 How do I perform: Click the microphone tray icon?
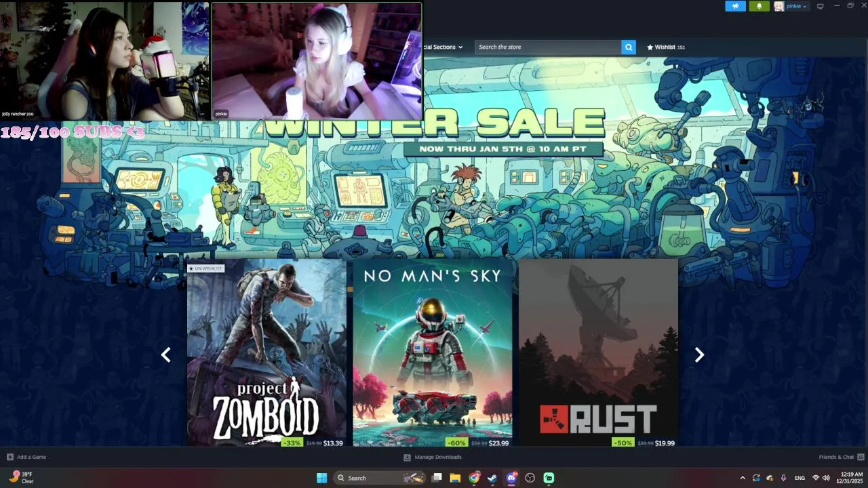783,478
